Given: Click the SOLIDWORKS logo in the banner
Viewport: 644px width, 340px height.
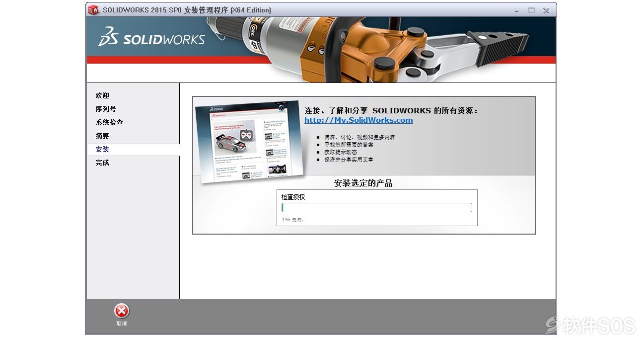Looking at the screenshot, I should click(x=151, y=38).
